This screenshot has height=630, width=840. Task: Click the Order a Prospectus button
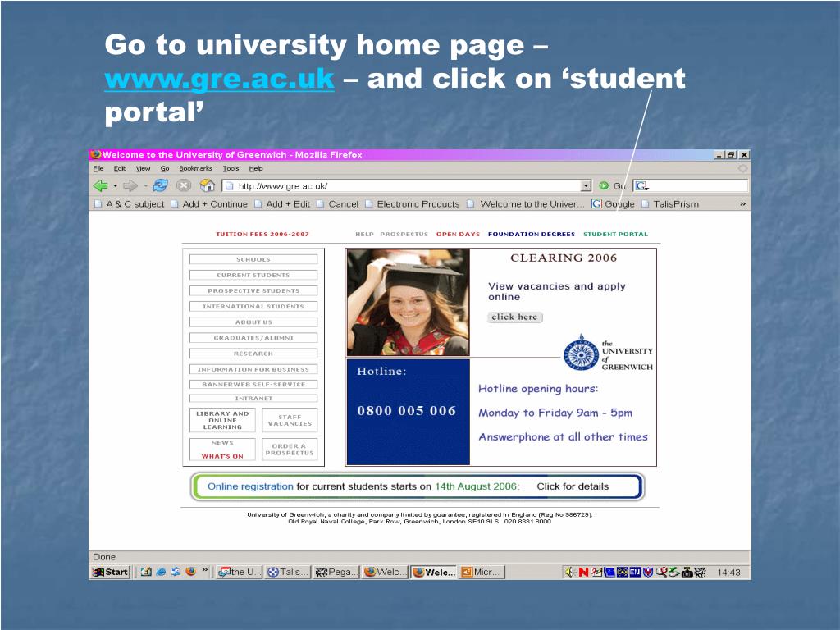click(x=290, y=449)
